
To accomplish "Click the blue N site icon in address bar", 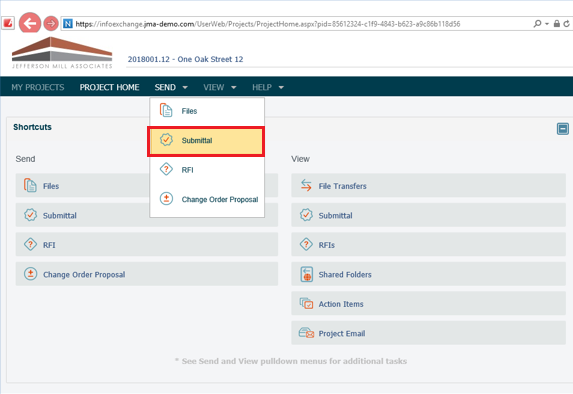I will [x=68, y=24].
